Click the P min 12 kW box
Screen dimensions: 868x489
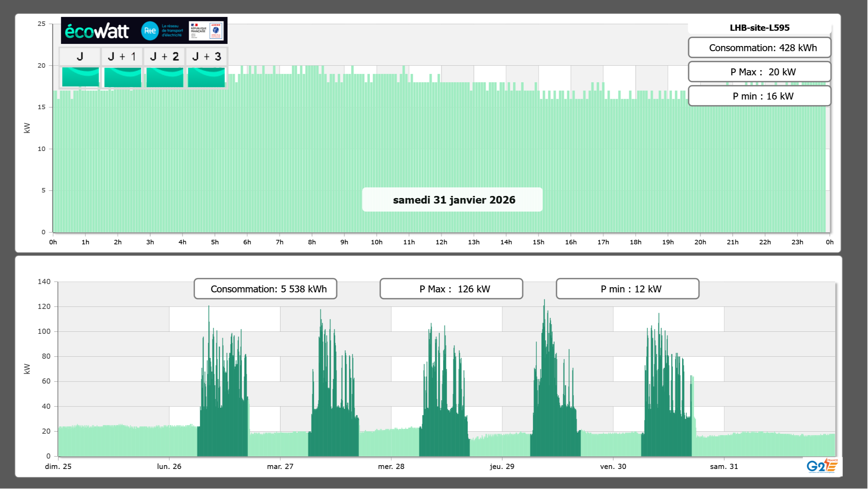627,289
